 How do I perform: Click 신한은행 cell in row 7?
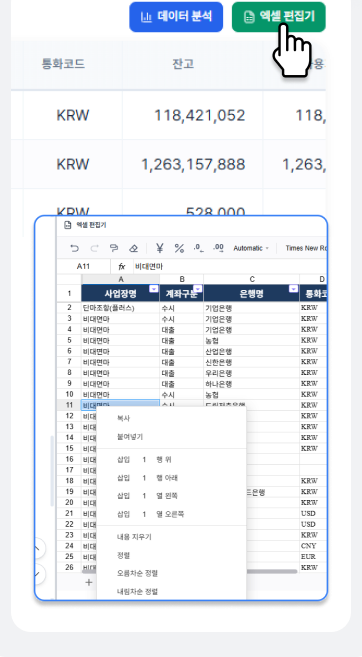pyautogui.click(x=251, y=362)
